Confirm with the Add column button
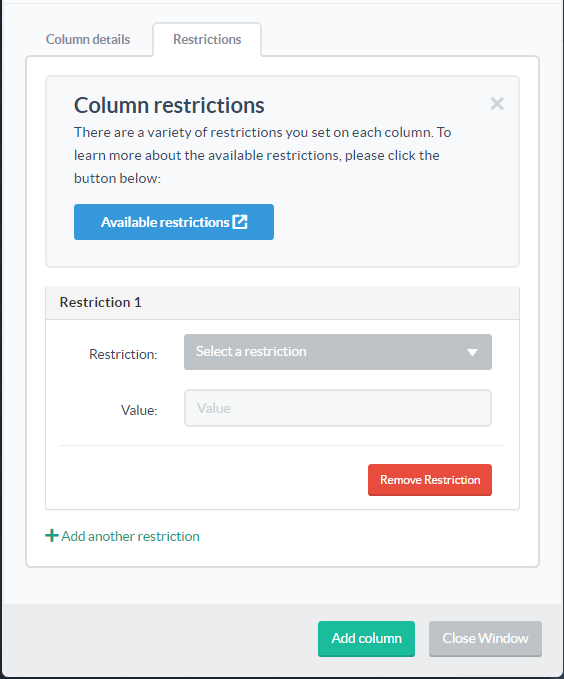Image resolution: width=564 pixels, height=679 pixels. [366, 639]
